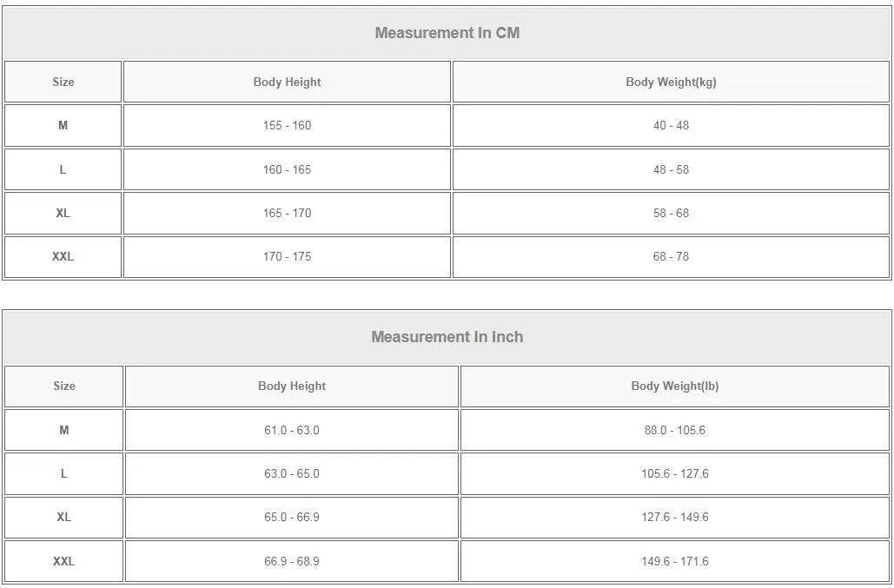This screenshot has width=894, height=588.
Task: Click the 155 - 160 height cell
Action: pos(287,126)
